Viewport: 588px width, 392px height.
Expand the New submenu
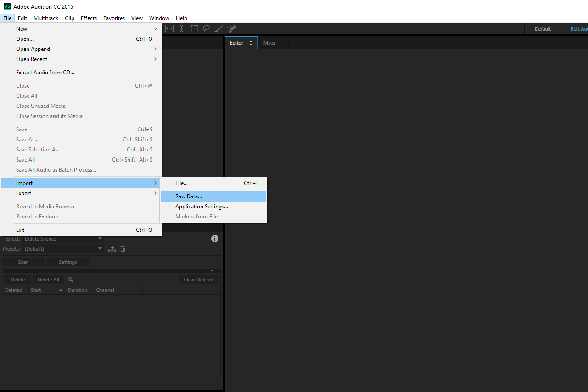coord(82,29)
